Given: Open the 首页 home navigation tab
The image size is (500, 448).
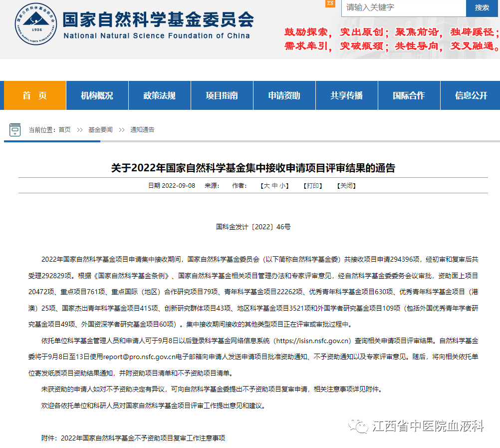Looking at the screenshot, I should [35, 95].
